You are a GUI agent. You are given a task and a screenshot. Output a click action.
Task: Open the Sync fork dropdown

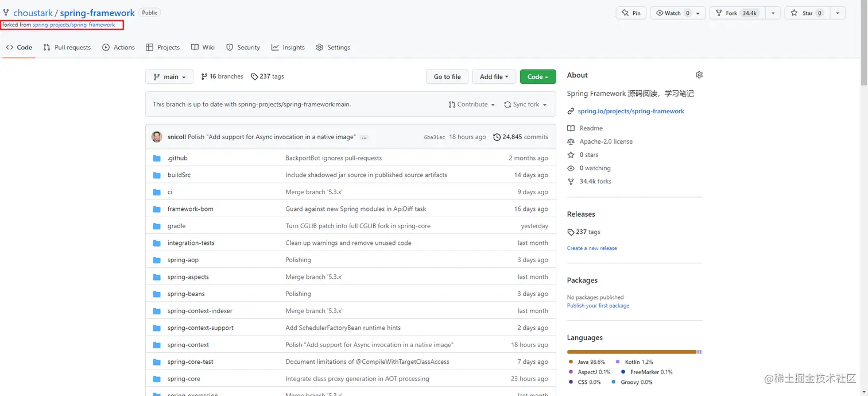(x=525, y=105)
